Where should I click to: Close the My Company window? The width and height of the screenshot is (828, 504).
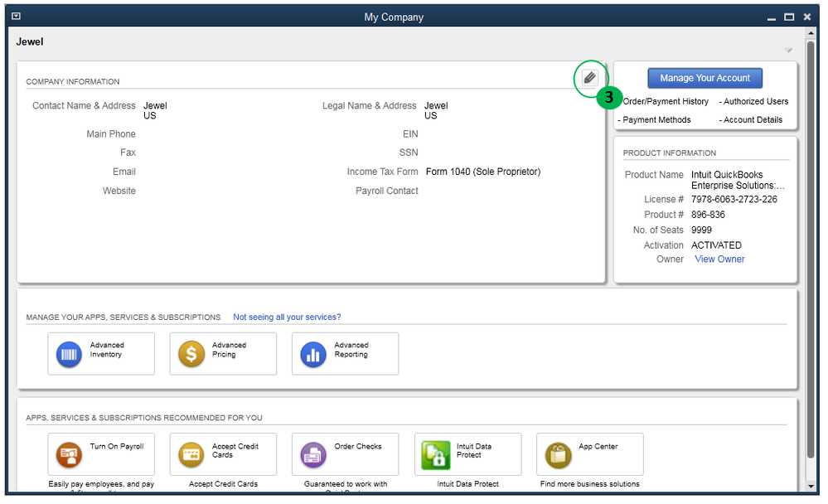click(x=807, y=17)
